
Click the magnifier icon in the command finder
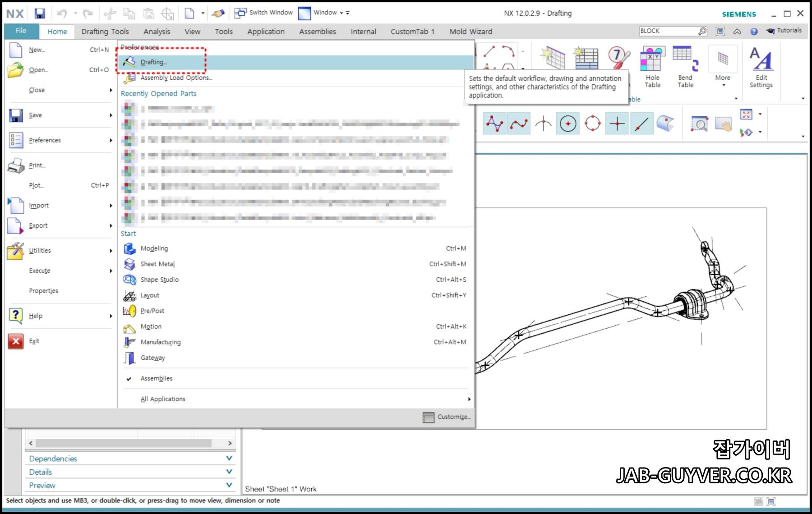point(702,31)
